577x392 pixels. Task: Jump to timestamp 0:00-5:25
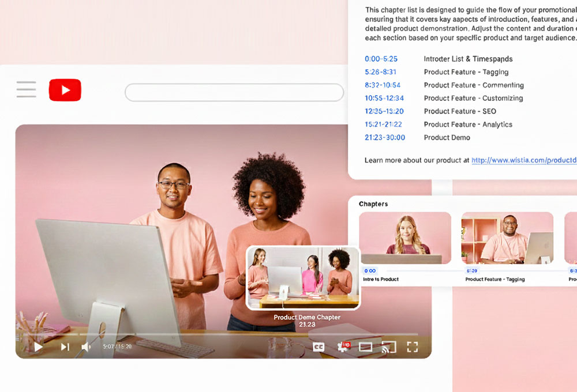pyautogui.click(x=381, y=59)
